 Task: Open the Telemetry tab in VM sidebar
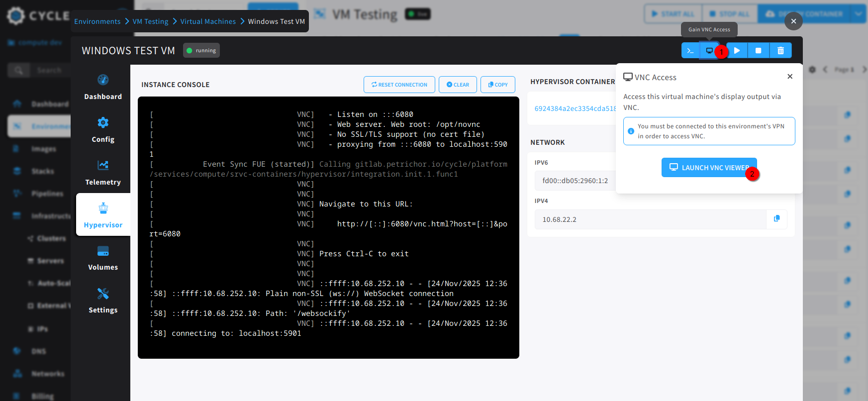pos(103,172)
